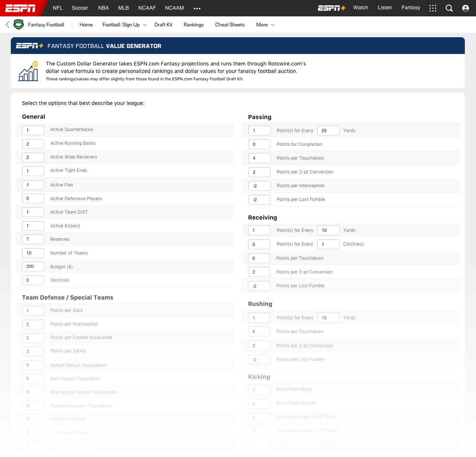Viewport: 476px width, 457px height.
Task: Edit the Points per Safety field
Action: [33, 351]
